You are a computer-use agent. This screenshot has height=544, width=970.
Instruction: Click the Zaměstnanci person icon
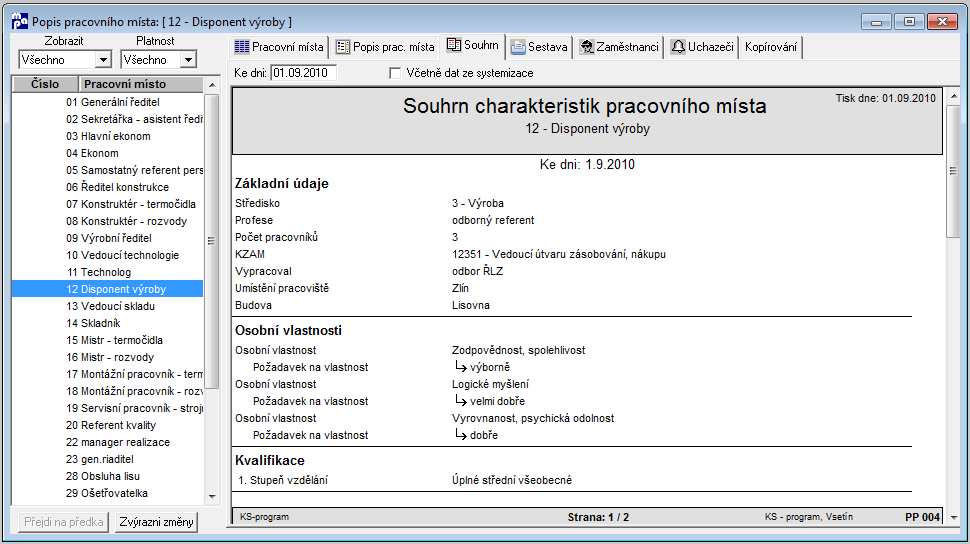586,47
